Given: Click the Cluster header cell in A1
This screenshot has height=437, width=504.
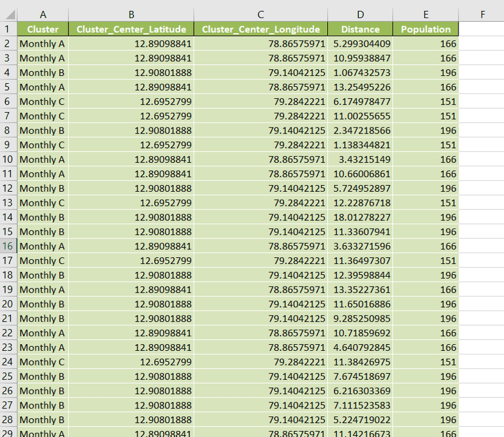Looking at the screenshot, I should pyautogui.click(x=43, y=29).
